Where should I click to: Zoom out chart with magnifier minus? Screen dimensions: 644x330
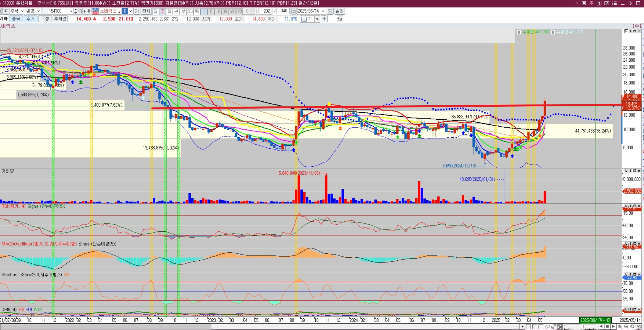(x=626, y=327)
